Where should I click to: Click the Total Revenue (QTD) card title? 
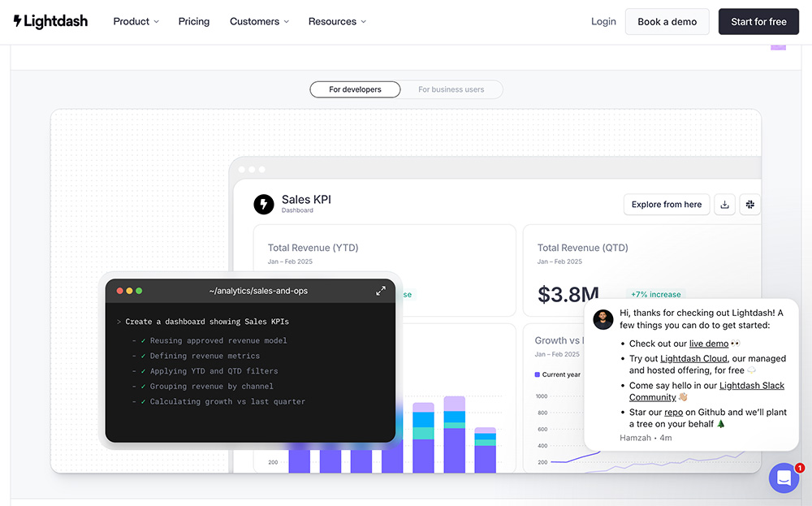[x=582, y=248]
